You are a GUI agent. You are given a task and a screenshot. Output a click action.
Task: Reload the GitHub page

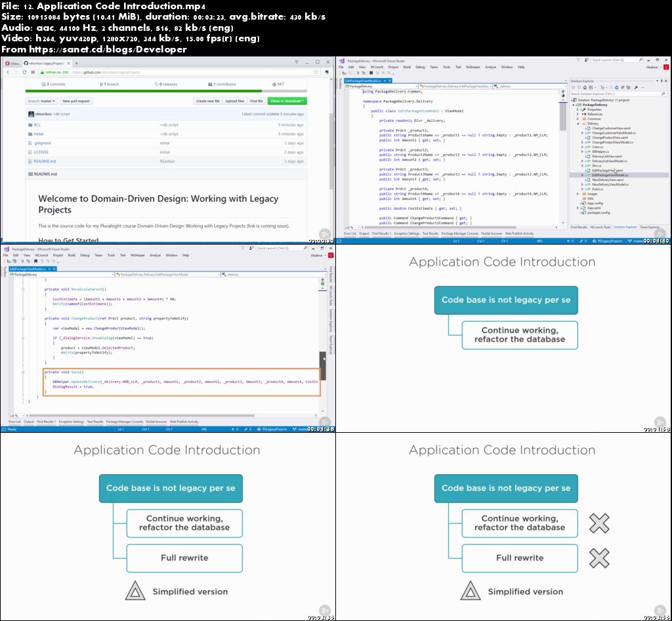coord(24,72)
